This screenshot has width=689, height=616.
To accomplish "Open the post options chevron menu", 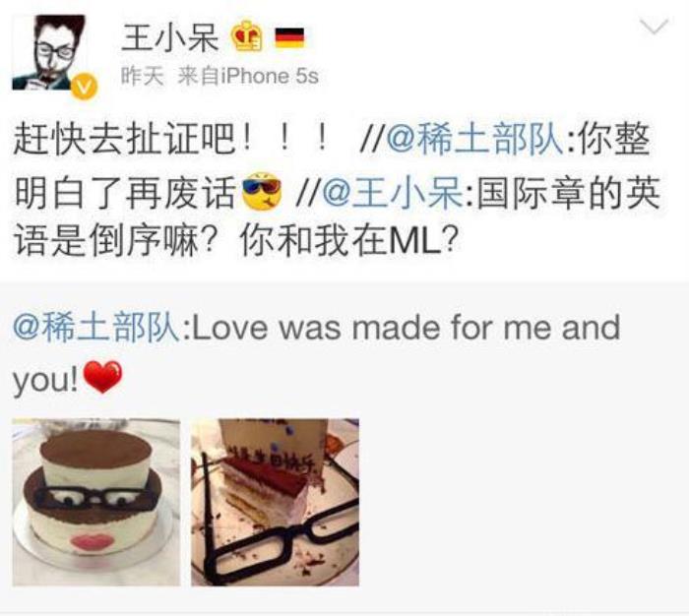I will (x=655, y=27).
